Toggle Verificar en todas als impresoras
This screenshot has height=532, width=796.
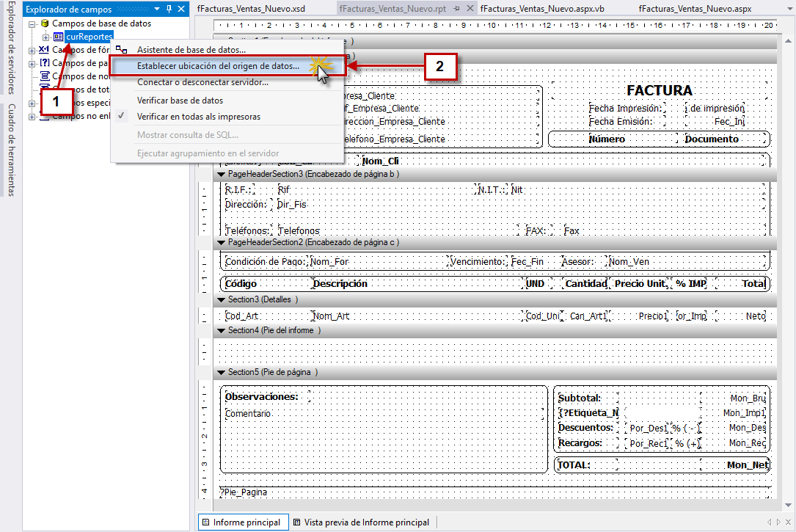click(x=198, y=117)
